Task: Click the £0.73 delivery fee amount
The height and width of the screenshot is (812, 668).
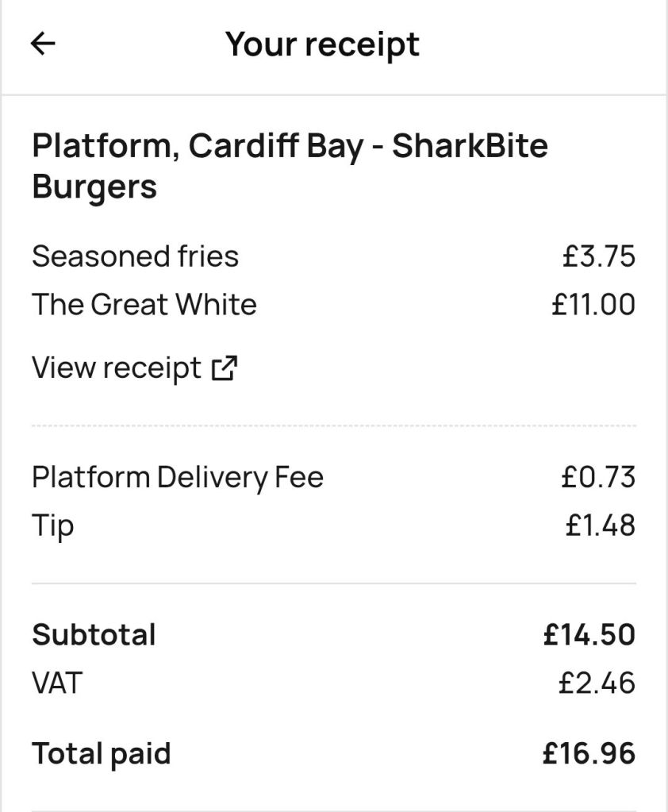Action: [598, 477]
